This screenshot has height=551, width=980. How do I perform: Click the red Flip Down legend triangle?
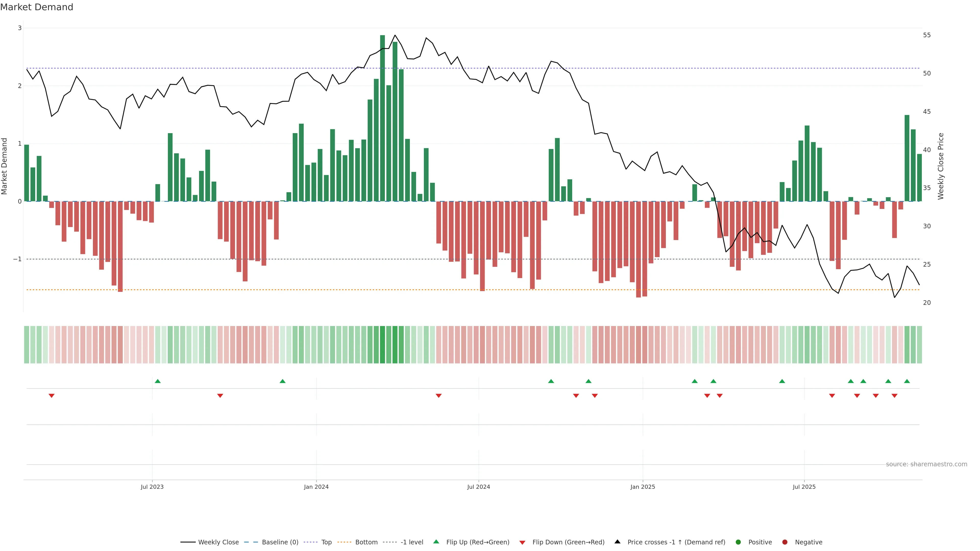(x=522, y=542)
